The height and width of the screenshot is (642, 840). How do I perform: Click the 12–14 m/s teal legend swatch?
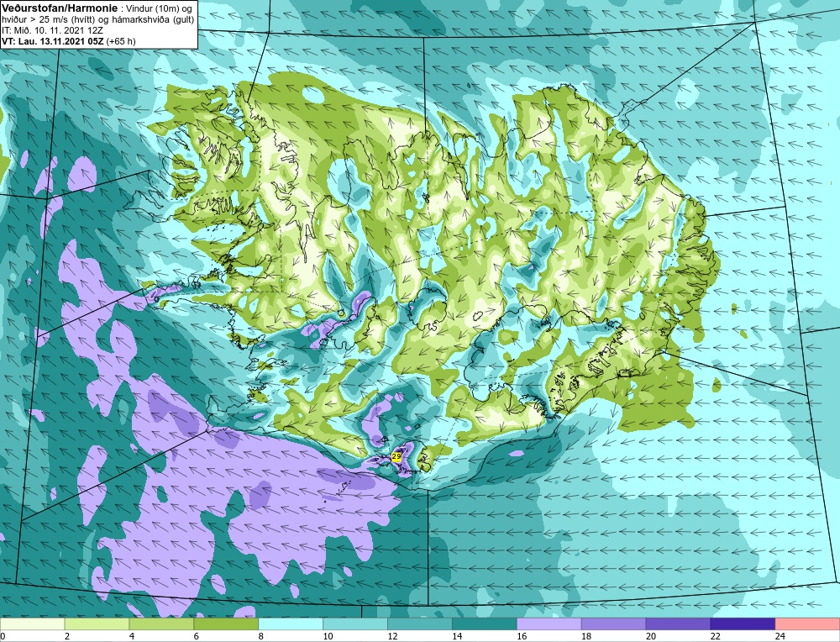coord(420,624)
